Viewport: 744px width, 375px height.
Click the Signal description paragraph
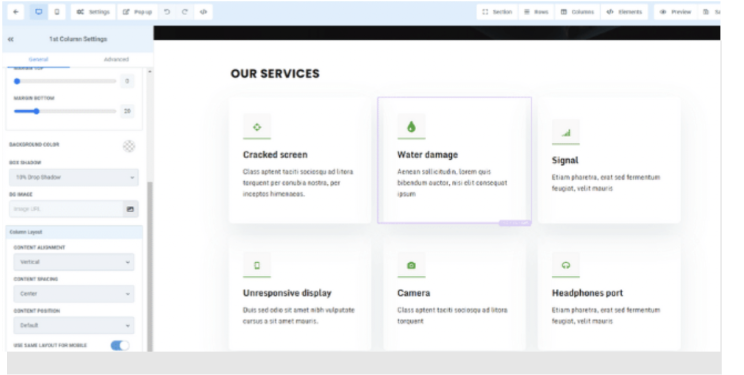tap(606, 183)
